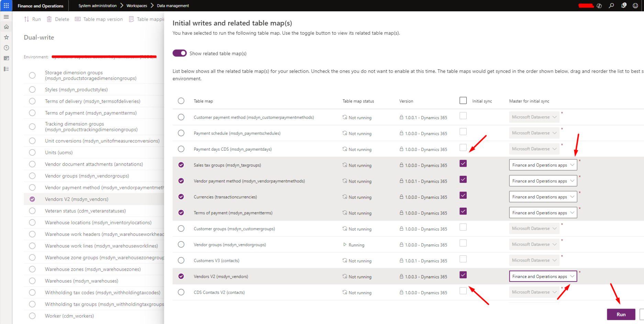Image resolution: width=644 pixels, height=324 pixels.
Task: Open Recent clock icon in sidebar
Action: coord(6,48)
